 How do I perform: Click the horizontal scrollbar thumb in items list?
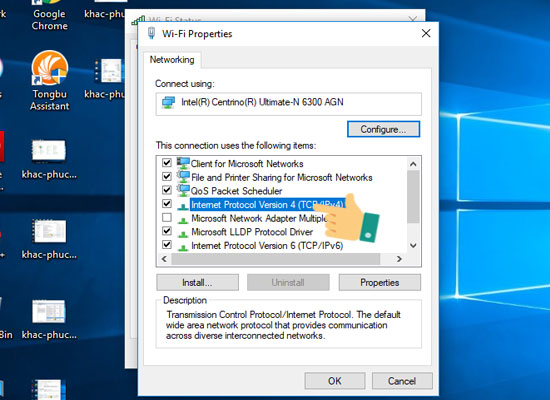[276, 259]
